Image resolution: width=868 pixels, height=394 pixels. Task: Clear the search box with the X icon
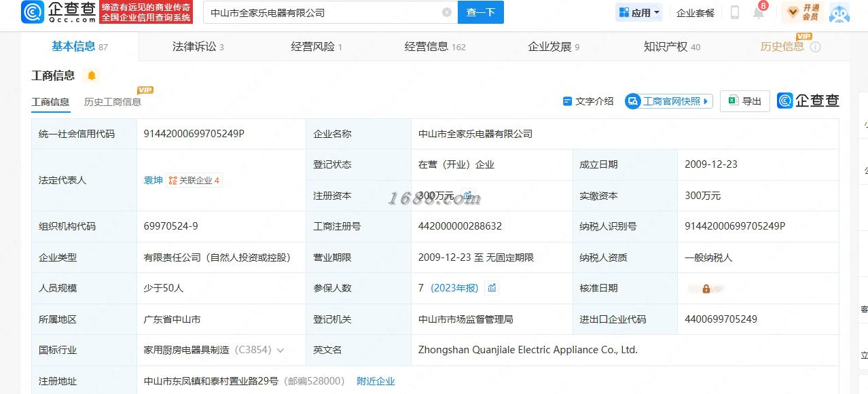click(447, 12)
